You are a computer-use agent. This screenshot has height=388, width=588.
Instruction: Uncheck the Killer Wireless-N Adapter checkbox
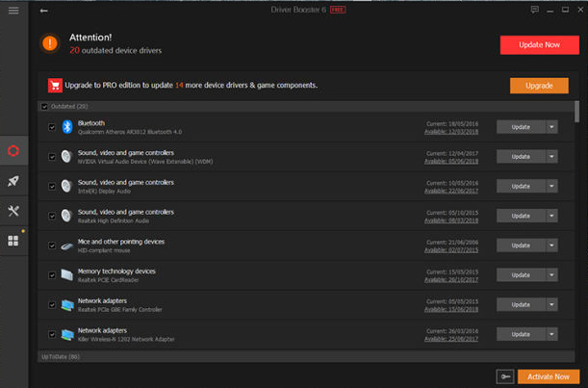pyautogui.click(x=52, y=334)
